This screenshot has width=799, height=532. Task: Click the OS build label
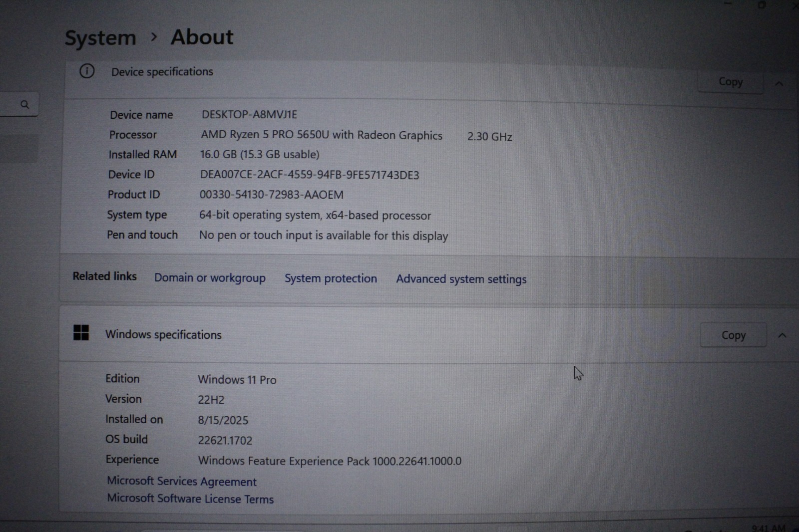126,439
